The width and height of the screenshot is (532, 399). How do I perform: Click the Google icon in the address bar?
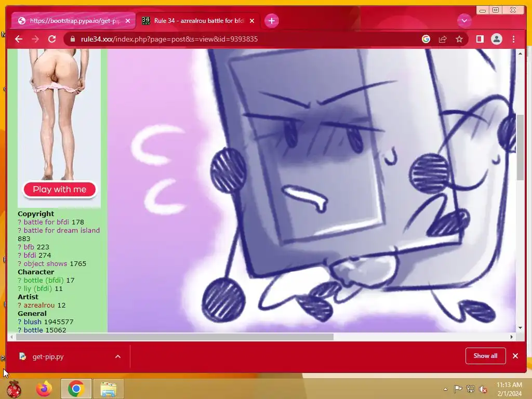[426, 39]
